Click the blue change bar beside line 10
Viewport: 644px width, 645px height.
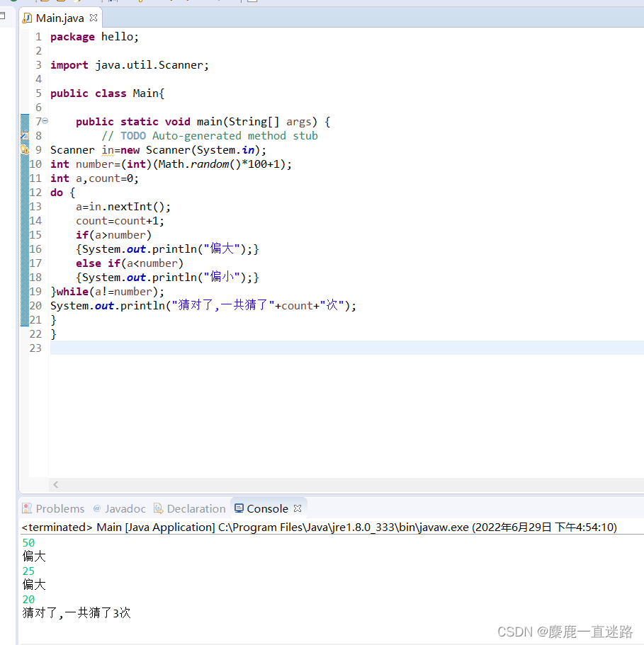25,164
